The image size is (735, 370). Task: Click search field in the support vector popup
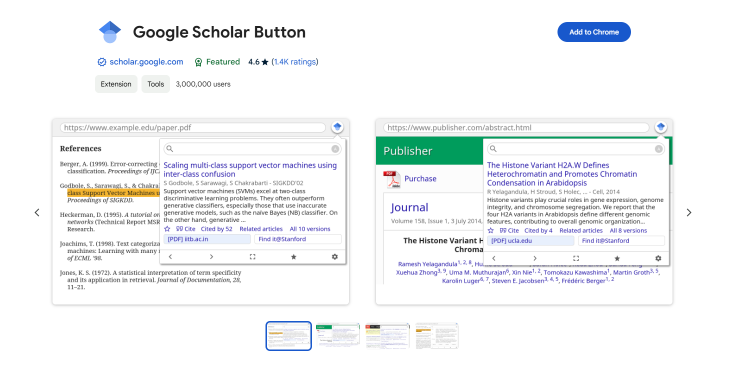click(x=252, y=149)
